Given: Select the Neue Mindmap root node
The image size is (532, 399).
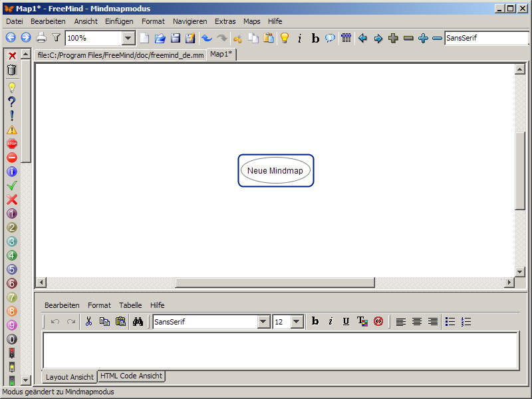Looking at the screenshot, I should [x=275, y=171].
